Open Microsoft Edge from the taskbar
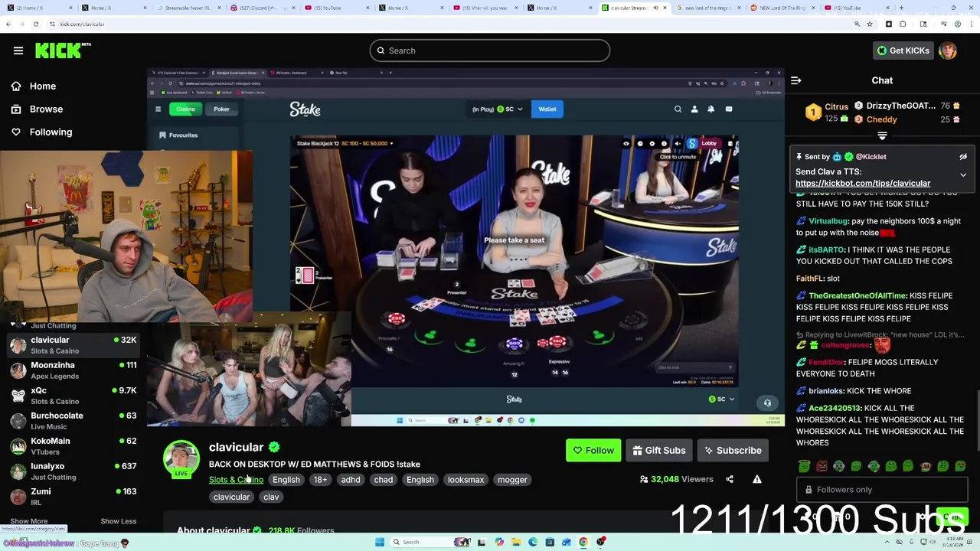 pos(533,543)
